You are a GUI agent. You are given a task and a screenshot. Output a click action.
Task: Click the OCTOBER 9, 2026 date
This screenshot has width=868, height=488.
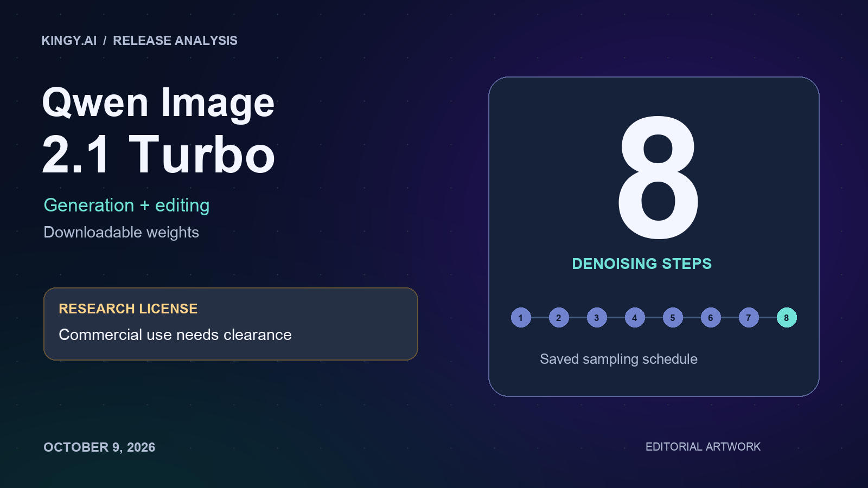99,447
